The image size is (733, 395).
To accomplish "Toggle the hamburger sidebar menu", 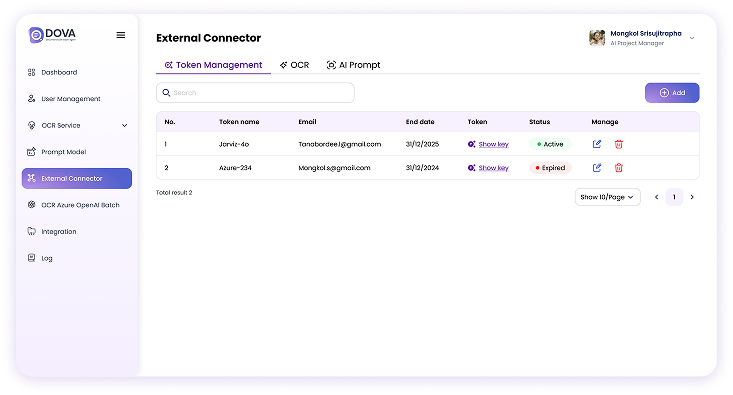I will [121, 35].
